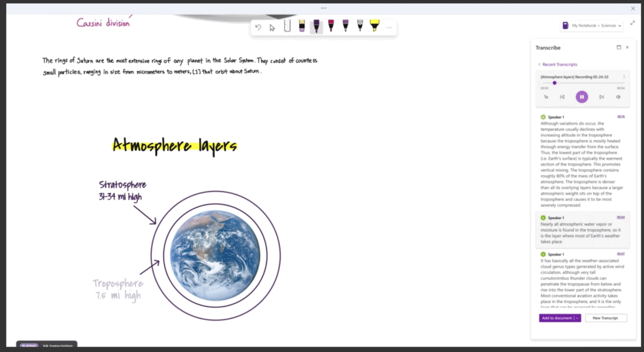Click the 'Cassini division' handwritten note
Screen dimensions: 644x352
[x=103, y=23]
